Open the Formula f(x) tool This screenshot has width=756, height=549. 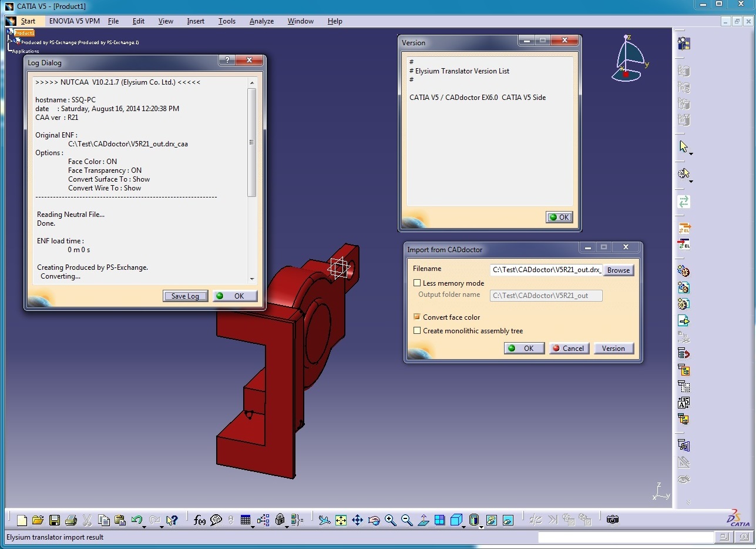200,520
